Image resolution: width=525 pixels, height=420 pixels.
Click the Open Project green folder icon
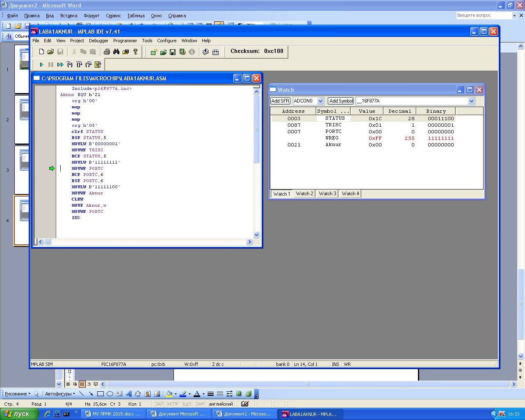click(163, 52)
